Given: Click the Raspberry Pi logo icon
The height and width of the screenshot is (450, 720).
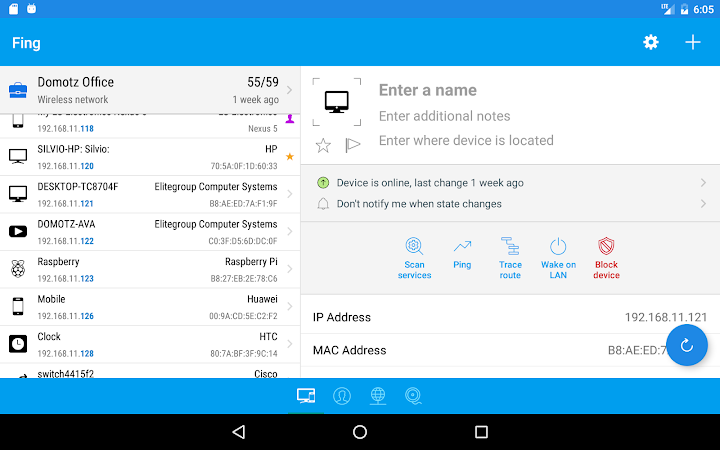Looking at the screenshot, I should pyautogui.click(x=18, y=269).
